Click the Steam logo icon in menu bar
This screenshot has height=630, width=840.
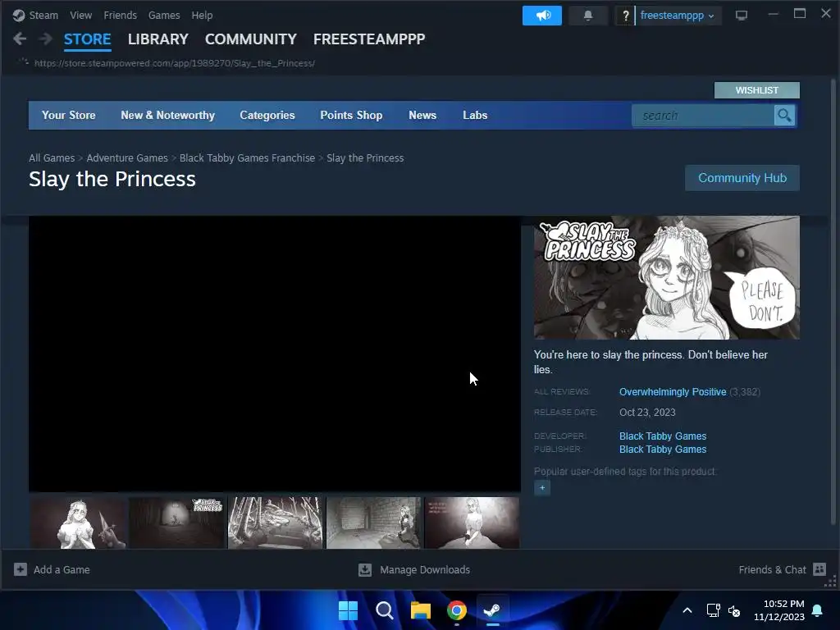[x=19, y=15]
